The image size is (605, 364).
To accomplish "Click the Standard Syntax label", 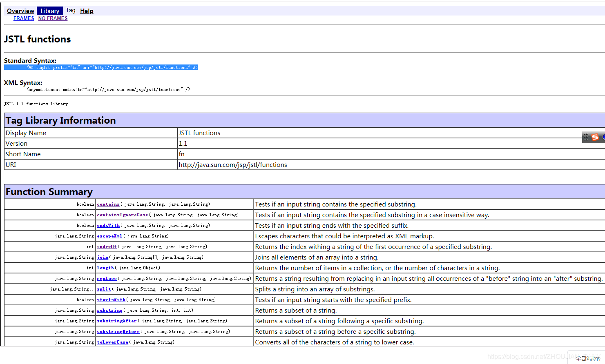I will 30,60.
